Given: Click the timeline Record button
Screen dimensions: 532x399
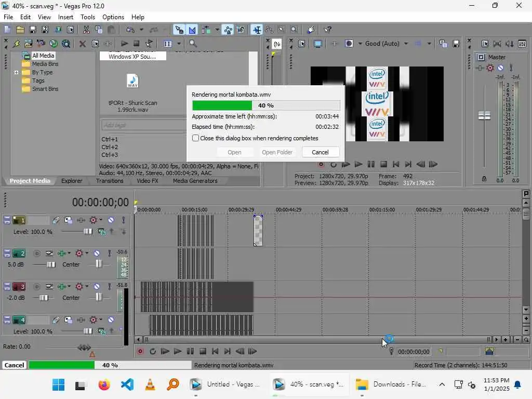Looking at the screenshot, I should (140, 352).
